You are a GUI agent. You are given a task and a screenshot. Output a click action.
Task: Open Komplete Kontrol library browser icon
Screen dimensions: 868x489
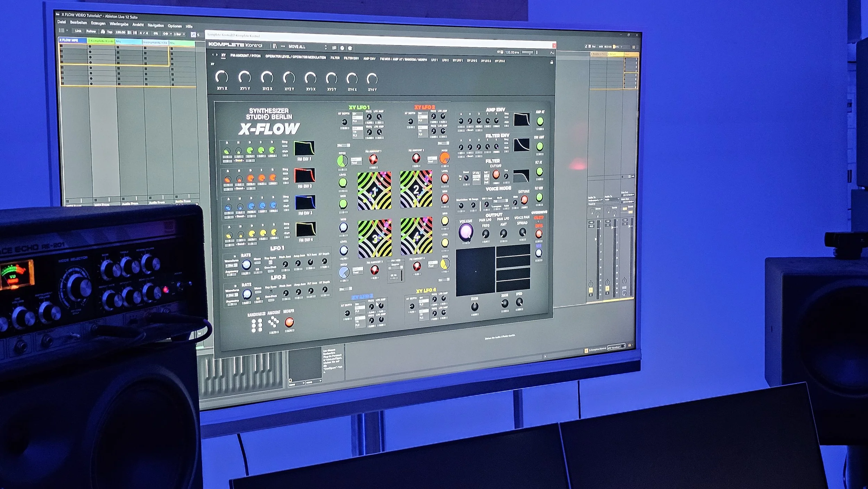click(275, 46)
